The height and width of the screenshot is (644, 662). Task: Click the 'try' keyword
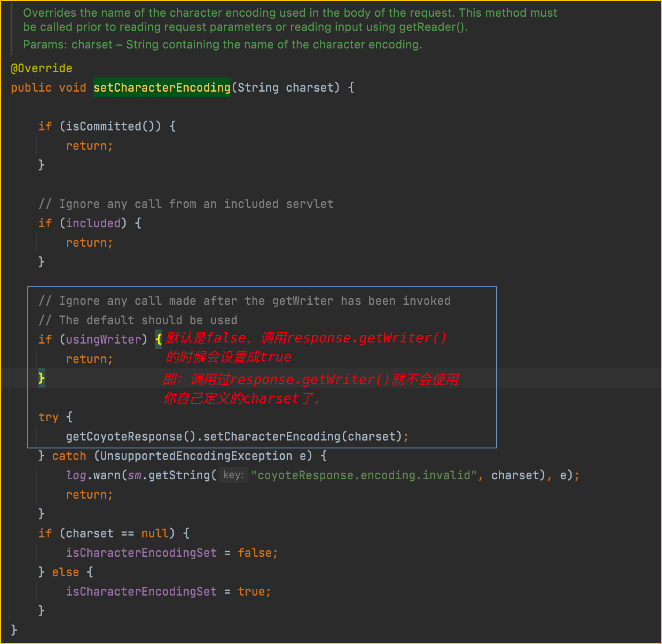48,417
